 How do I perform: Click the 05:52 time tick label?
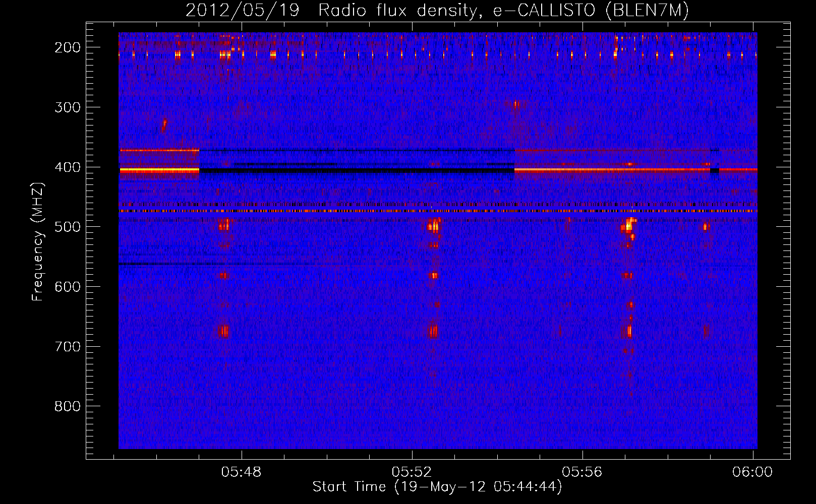pos(412,472)
